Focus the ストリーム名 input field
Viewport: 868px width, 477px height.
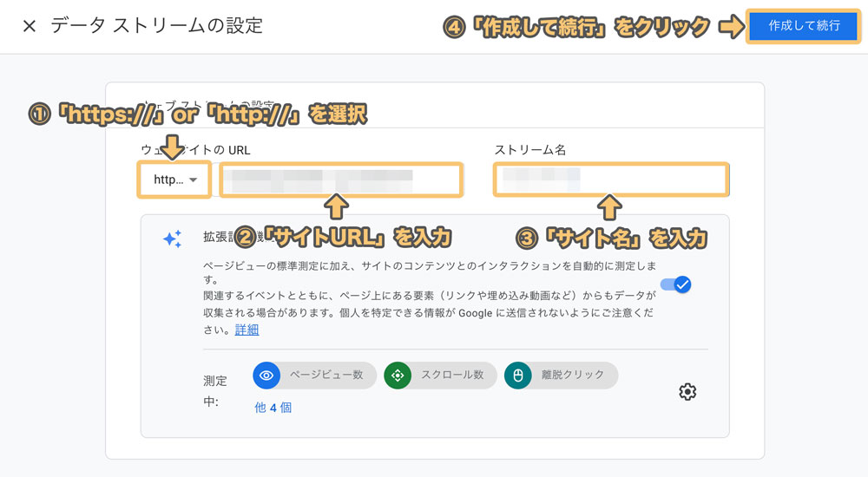click(611, 180)
